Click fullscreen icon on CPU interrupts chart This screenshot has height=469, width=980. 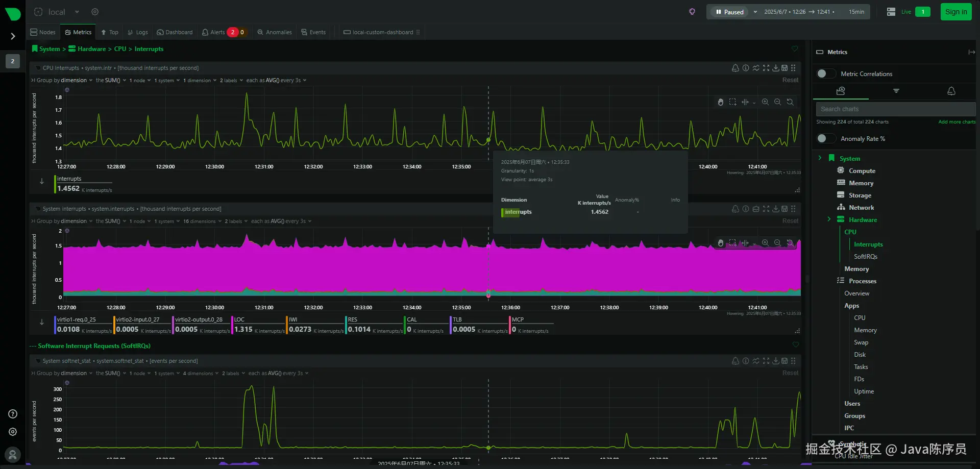[766, 68]
